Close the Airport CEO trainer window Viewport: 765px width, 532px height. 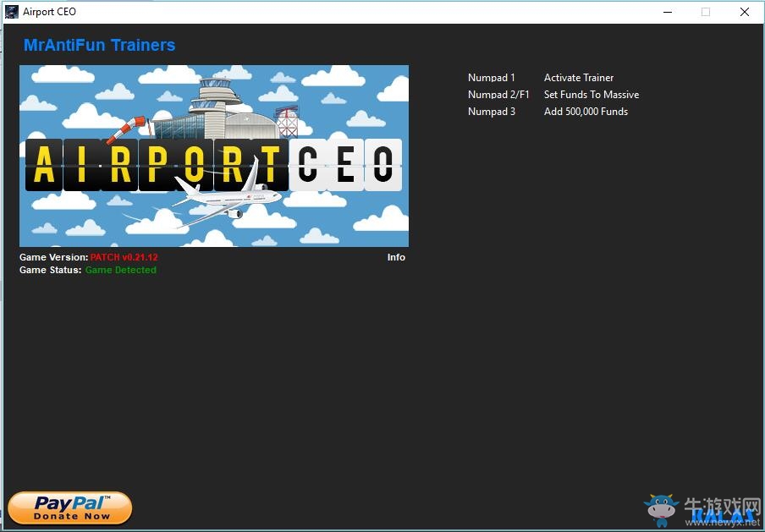tap(745, 12)
